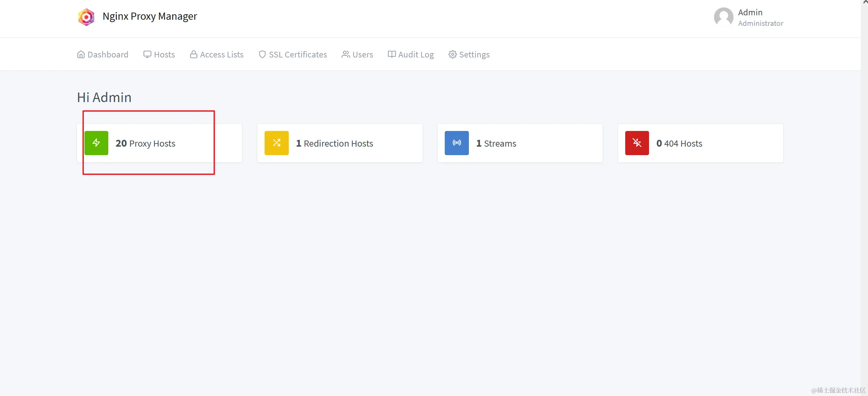Open the 0 404 Hosts card

(679, 144)
